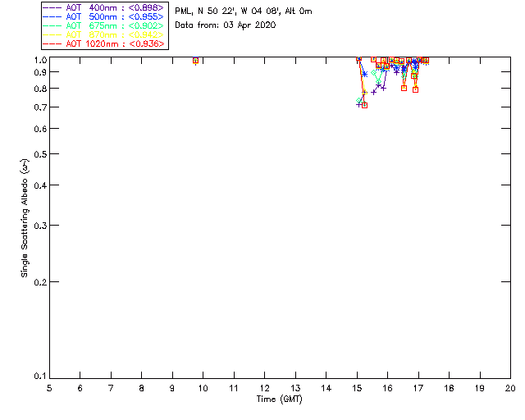Click the x-axis hour label '12'

coord(264,388)
